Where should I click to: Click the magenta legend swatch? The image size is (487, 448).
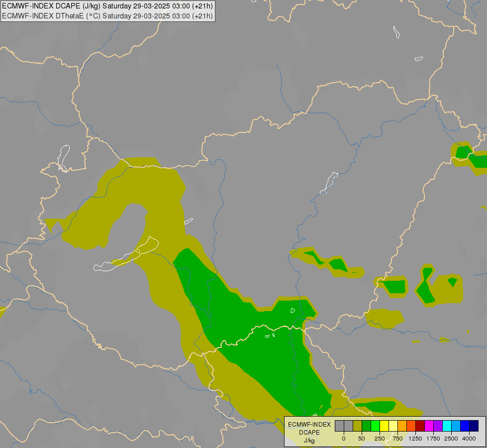click(429, 426)
